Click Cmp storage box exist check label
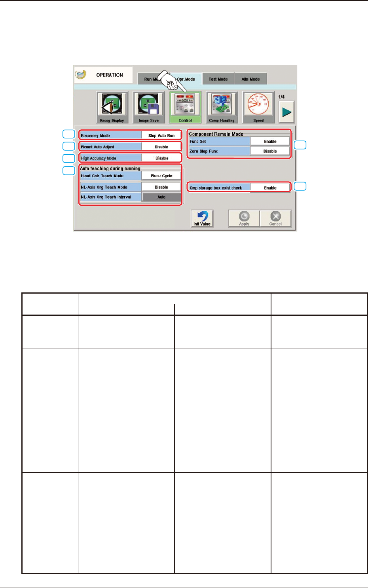368x588 pixels. point(219,188)
